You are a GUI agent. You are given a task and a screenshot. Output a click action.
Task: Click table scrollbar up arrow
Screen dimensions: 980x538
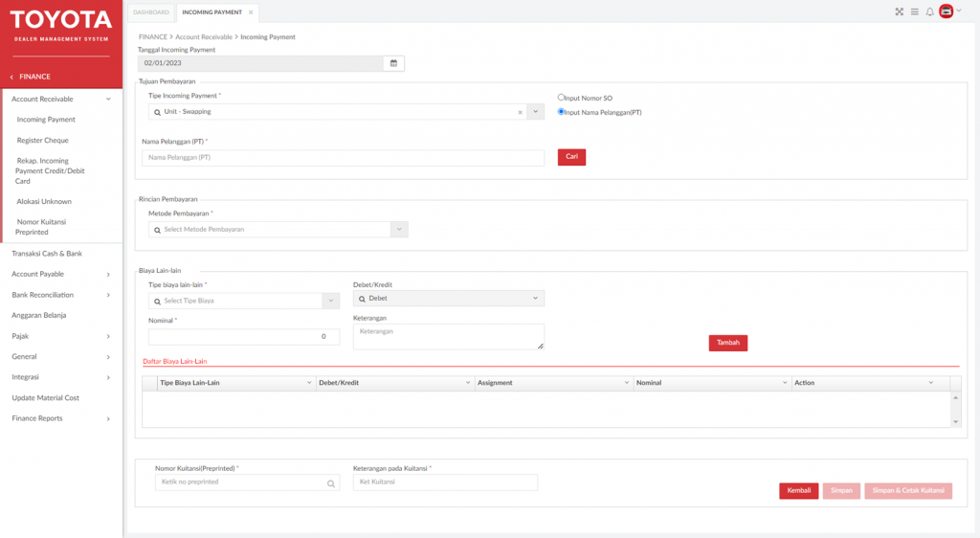[956, 398]
